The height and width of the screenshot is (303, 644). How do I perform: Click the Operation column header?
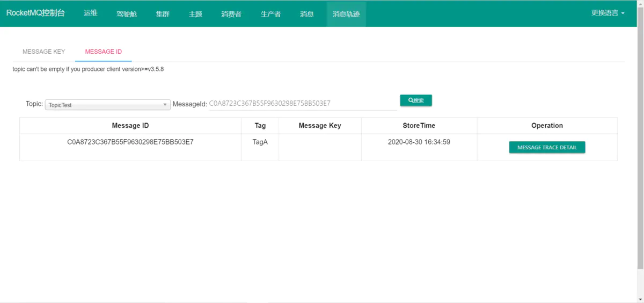coord(547,126)
